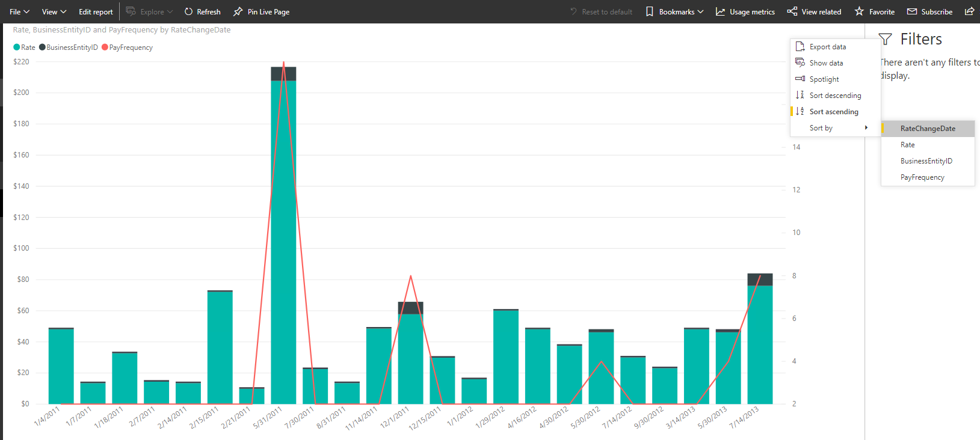Image resolution: width=980 pixels, height=440 pixels.
Task: Sort by PayFrequency in submenu
Action: coord(928,177)
